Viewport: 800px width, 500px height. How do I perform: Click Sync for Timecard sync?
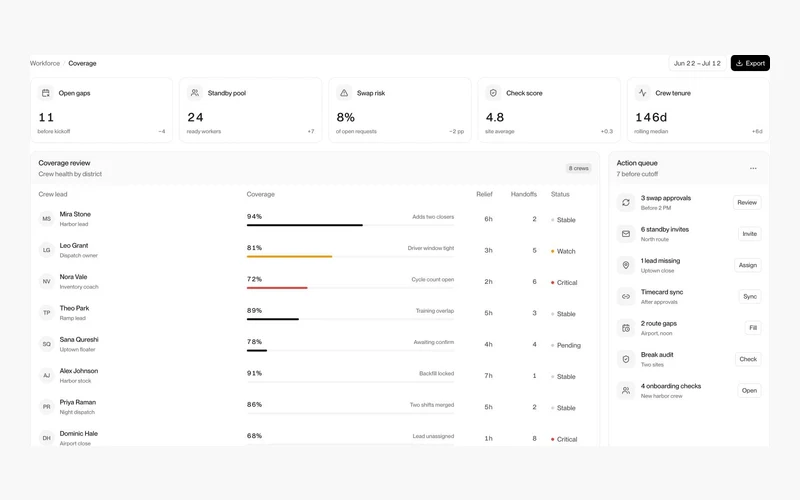tap(750, 296)
